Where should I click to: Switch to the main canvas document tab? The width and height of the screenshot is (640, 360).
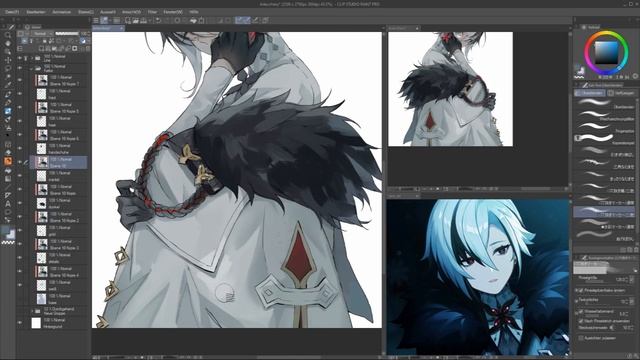tap(108, 28)
